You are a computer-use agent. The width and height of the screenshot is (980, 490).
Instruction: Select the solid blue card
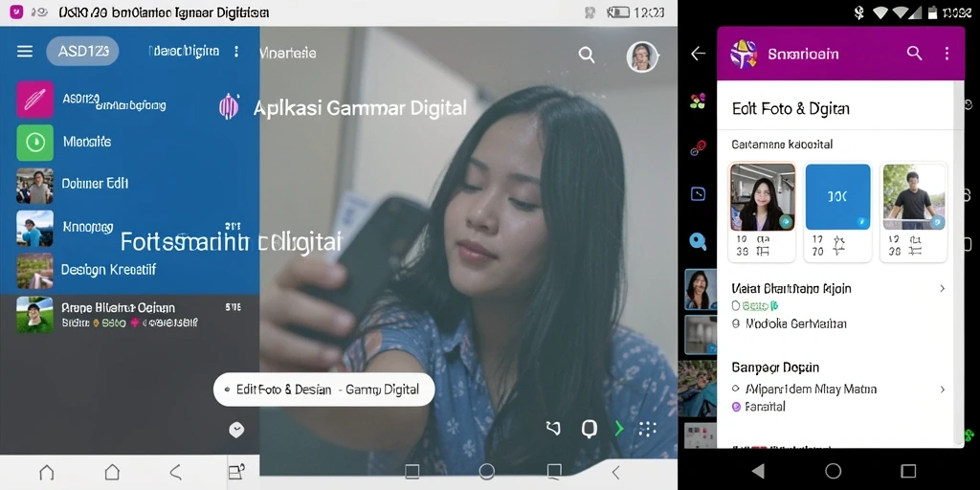[837, 212]
